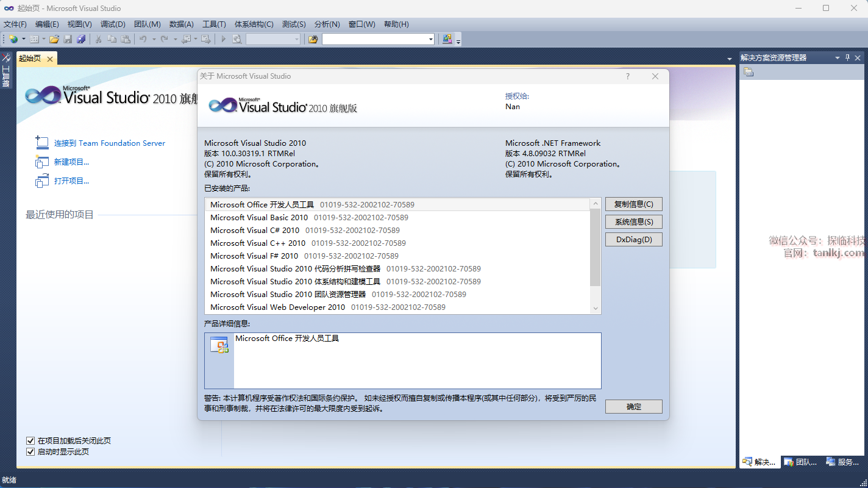Open the active documents list dropdown

730,59
